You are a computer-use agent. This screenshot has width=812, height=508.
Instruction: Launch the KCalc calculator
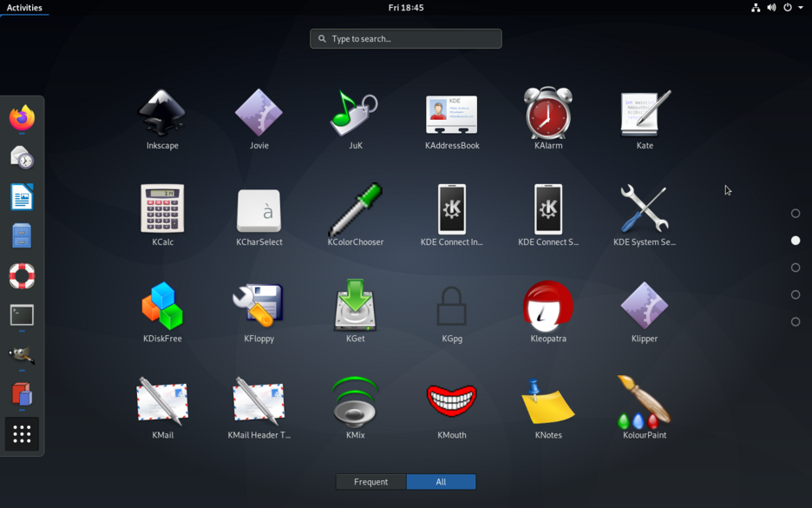[x=162, y=215]
